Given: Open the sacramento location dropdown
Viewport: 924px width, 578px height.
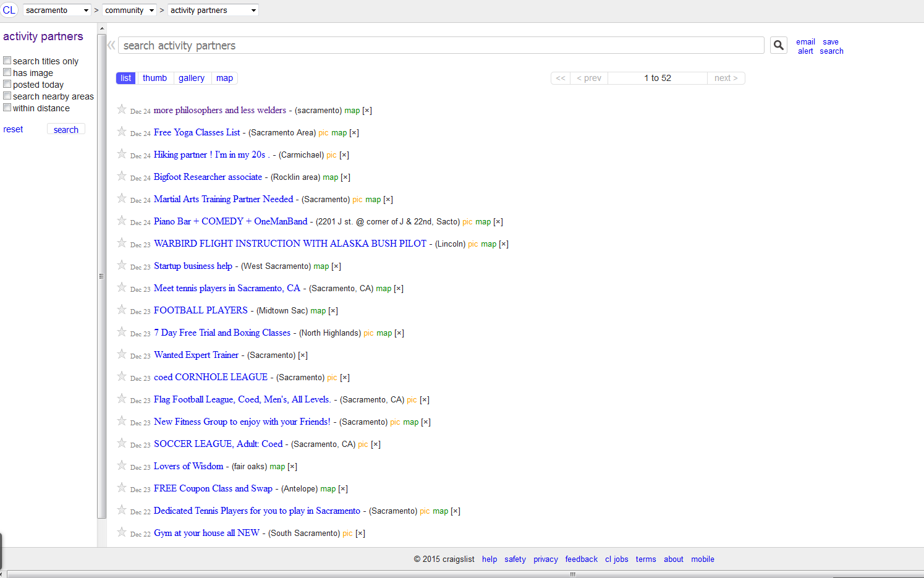Looking at the screenshot, I should pos(57,10).
